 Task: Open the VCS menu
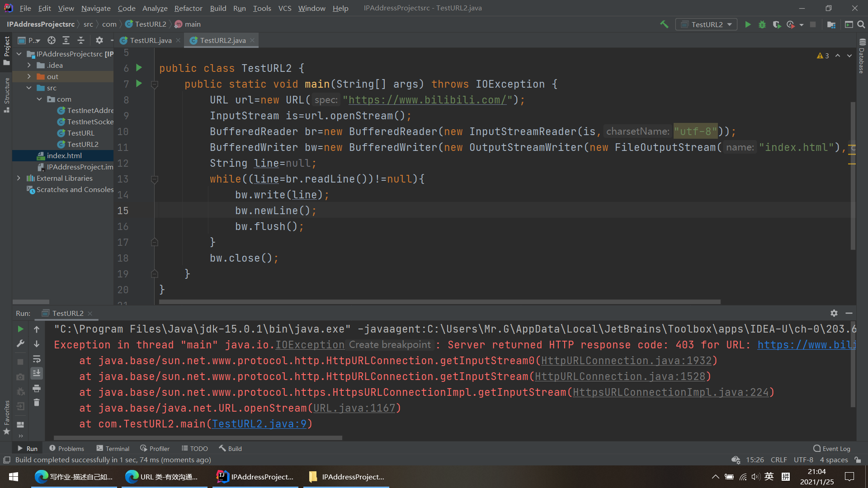284,8
